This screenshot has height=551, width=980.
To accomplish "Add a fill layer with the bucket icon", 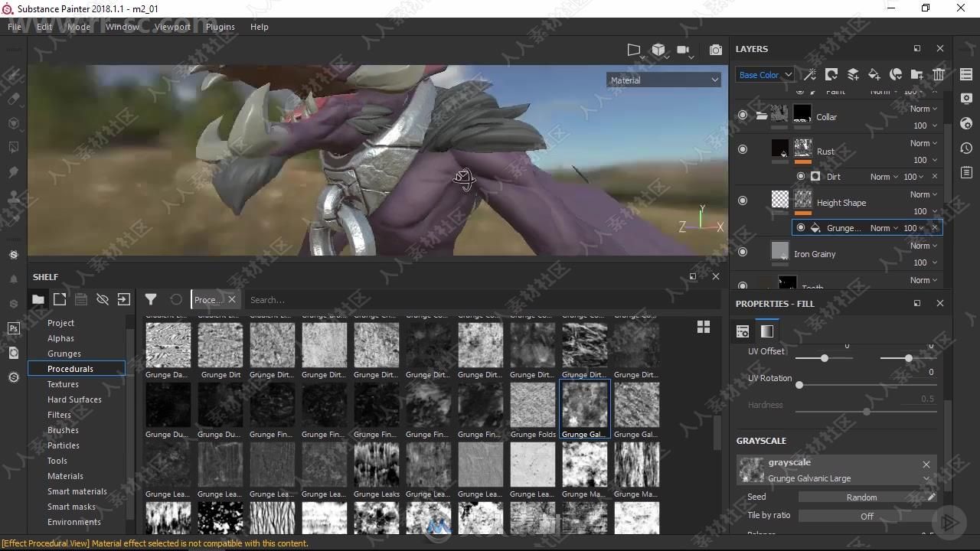I will tap(874, 74).
